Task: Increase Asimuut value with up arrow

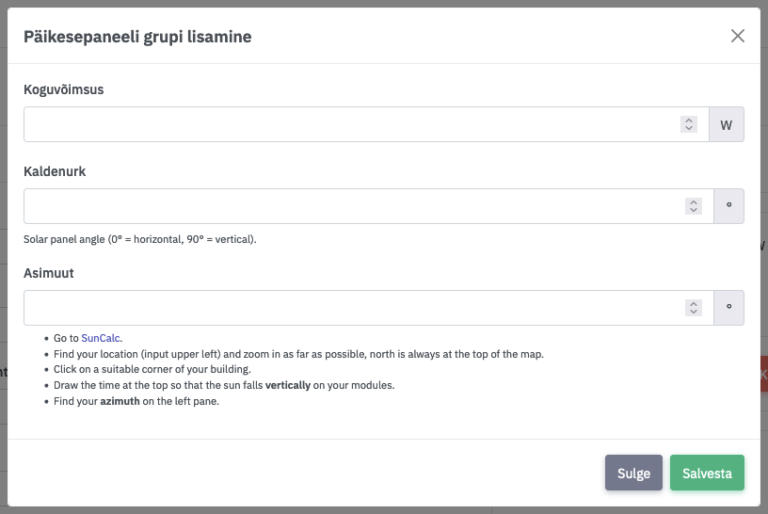Action: [693, 304]
